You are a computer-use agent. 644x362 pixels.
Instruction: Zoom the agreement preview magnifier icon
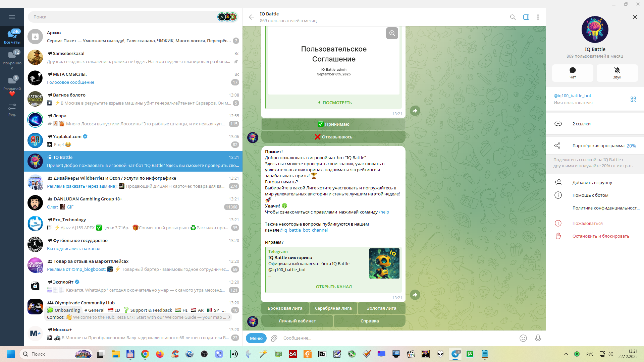click(392, 33)
